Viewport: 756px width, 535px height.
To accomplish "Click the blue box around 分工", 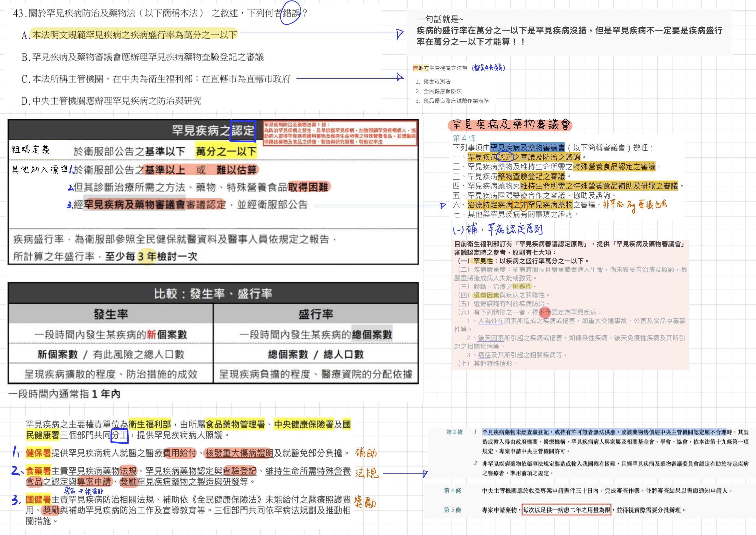I will point(120,435).
